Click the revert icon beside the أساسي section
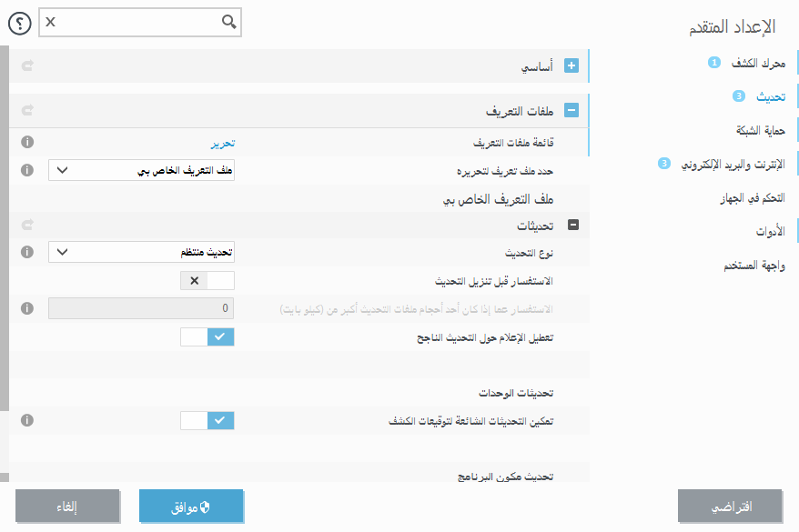The width and height of the screenshot is (799, 532). [25, 65]
